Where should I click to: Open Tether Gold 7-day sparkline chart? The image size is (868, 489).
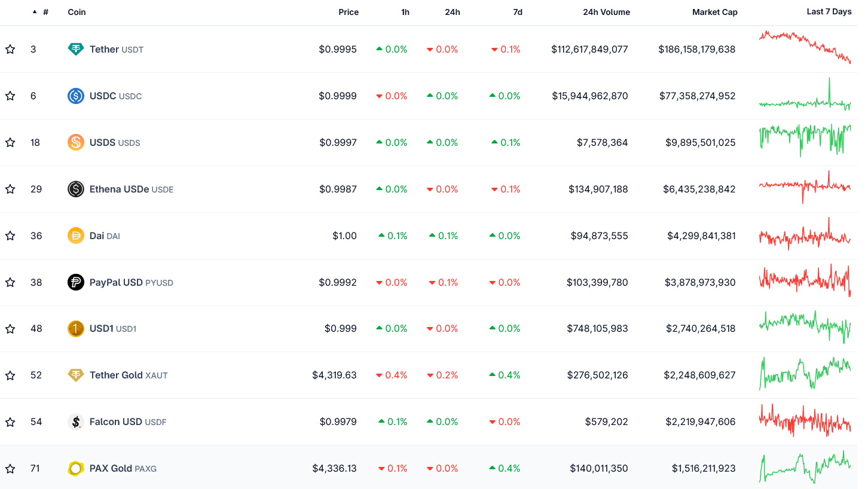(x=805, y=374)
